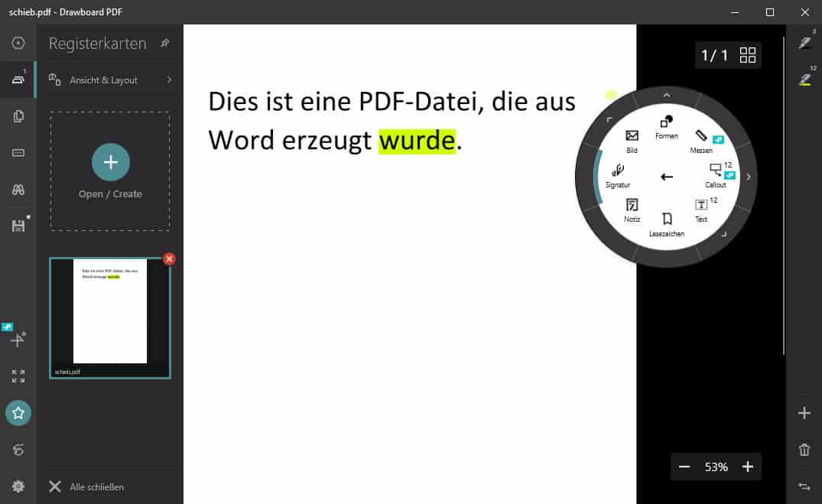Image resolution: width=822 pixels, height=504 pixels.
Task: Click Alle schließen to close all tabs
Action: 86,486
